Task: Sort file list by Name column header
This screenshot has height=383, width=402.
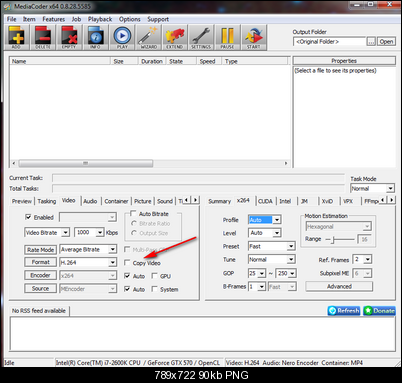Action: [x=60, y=61]
